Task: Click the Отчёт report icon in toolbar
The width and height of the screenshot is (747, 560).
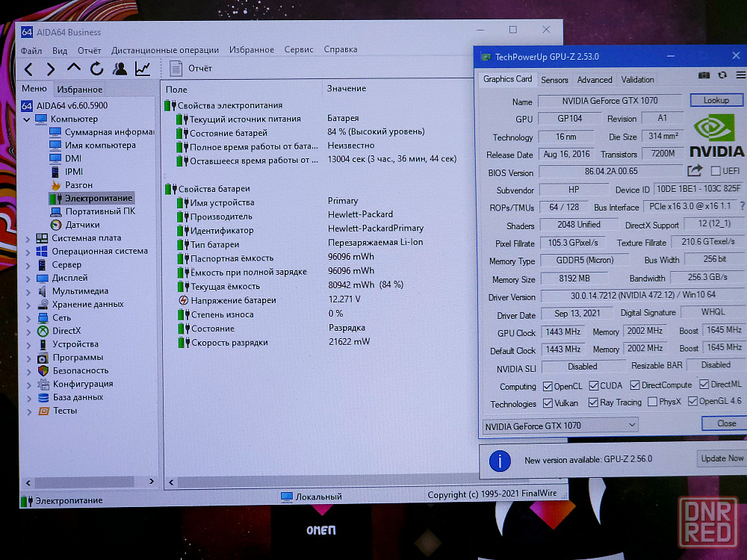Action: [x=176, y=69]
